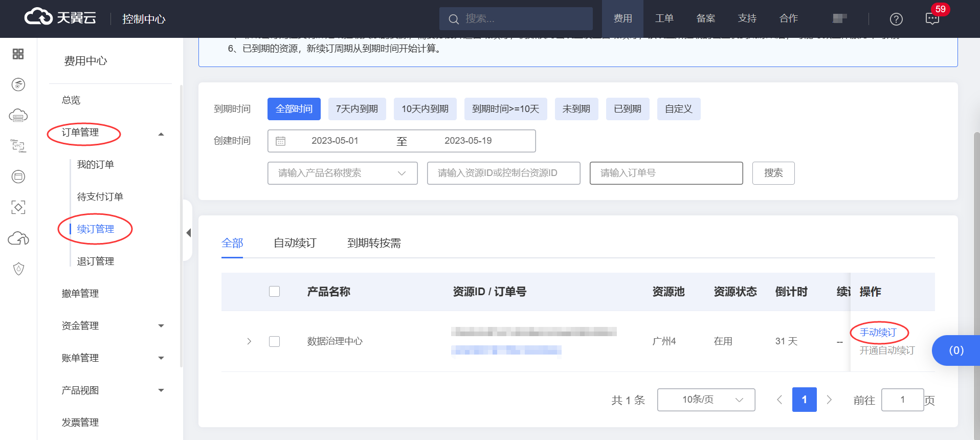Open messages with 59 notifications
980x440 pixels.
pos(932,19)
